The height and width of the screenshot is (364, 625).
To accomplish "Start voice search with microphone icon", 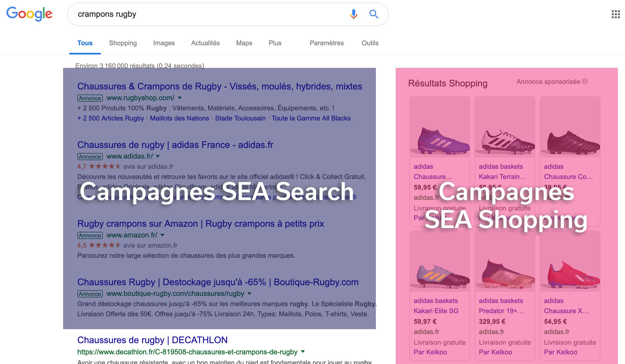I will [353, 14].
